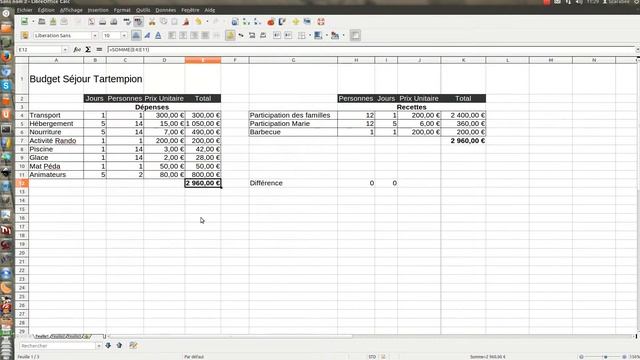Open the Liberation Sans font dropdown

click(x=95, y=36)
